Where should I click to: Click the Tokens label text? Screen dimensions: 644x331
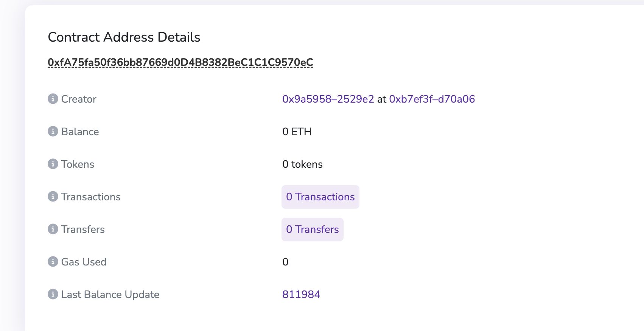78,164
